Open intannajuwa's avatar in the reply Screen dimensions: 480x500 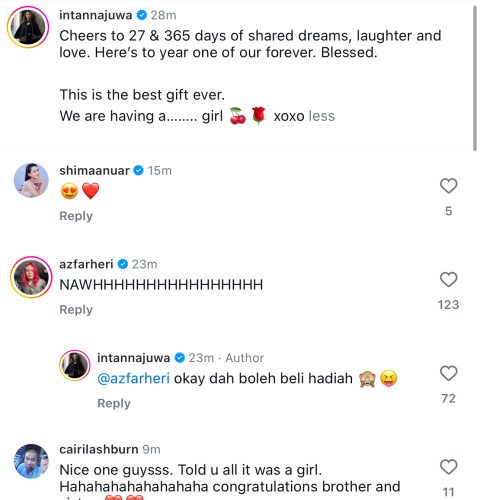(75, 365)
